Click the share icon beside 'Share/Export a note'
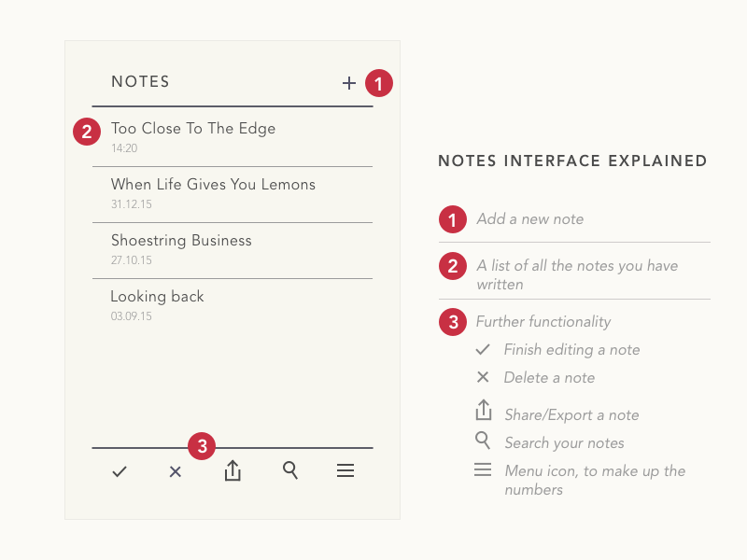Viewport: 747px width, 560px height. pyautogui.click(x=483, y=411)
